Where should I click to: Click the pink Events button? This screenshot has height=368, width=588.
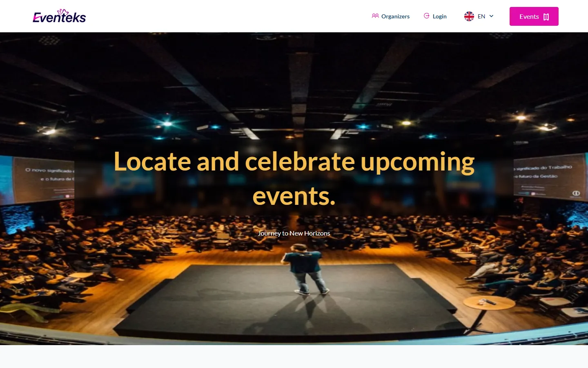point(534,16)
